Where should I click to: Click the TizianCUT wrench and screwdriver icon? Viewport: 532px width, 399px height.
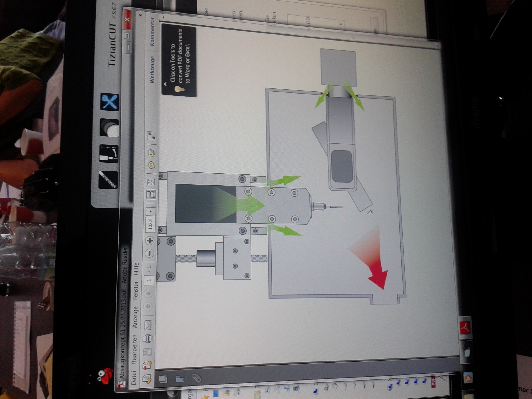coord(110,102)
